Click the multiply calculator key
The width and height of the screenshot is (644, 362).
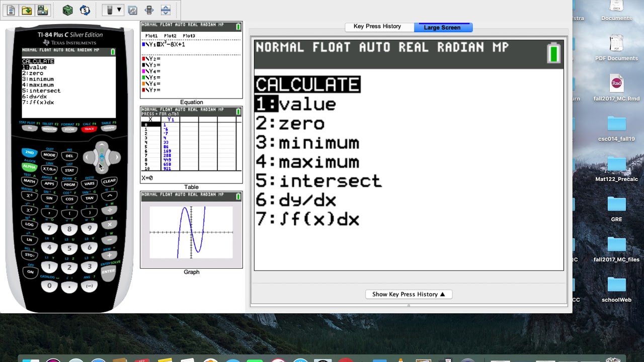(x=109, y=224)
